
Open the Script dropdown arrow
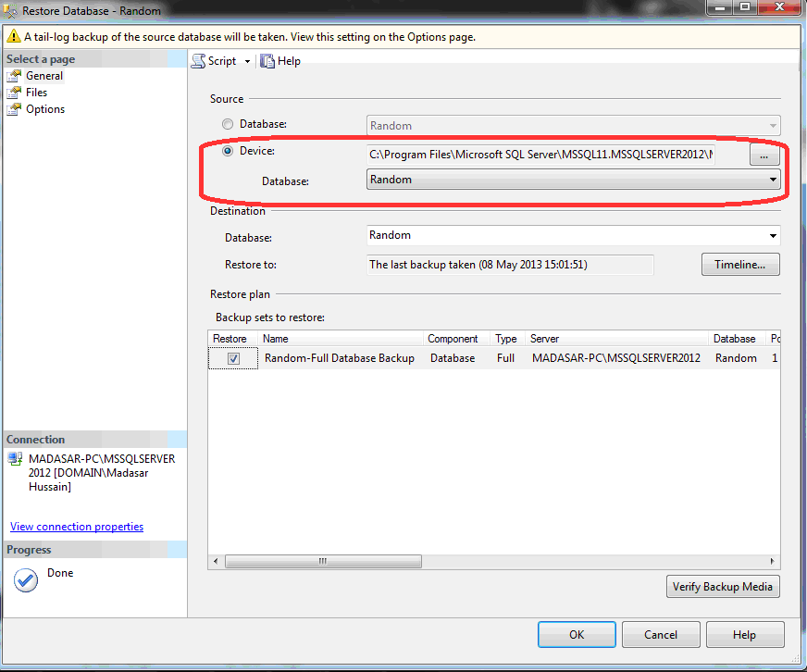[x=247, y=61]
